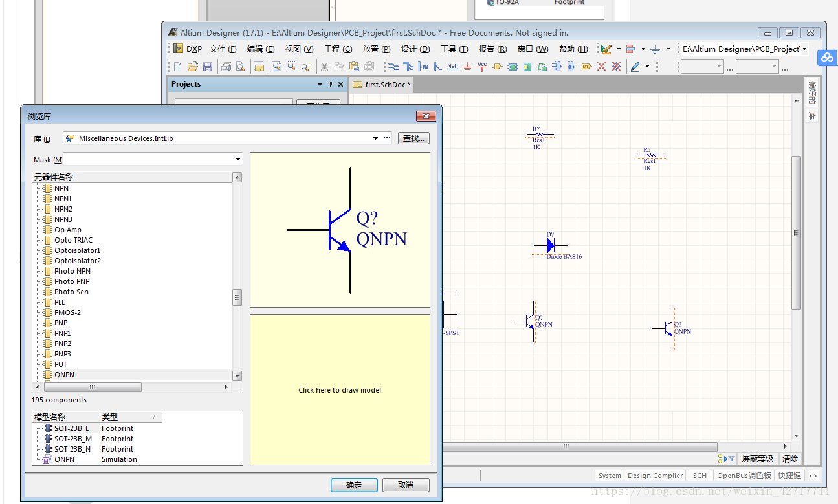Select the SOT-23B_L footprint model
838x504 pixels.
click(x=71, y=428)
